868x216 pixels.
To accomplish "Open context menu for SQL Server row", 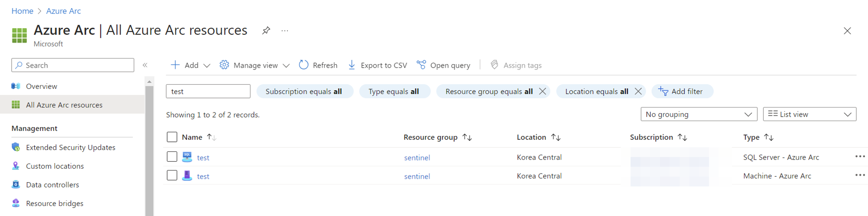I will [x=860, y=157].
